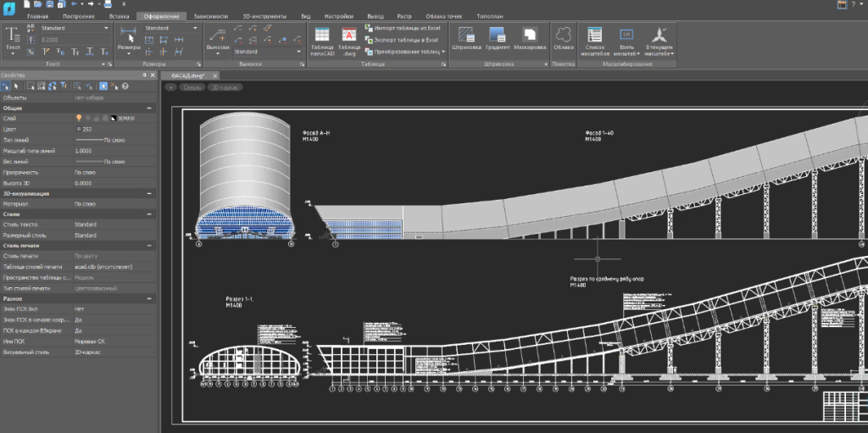Click the Цвет 252 color swatch

(79, 129)
